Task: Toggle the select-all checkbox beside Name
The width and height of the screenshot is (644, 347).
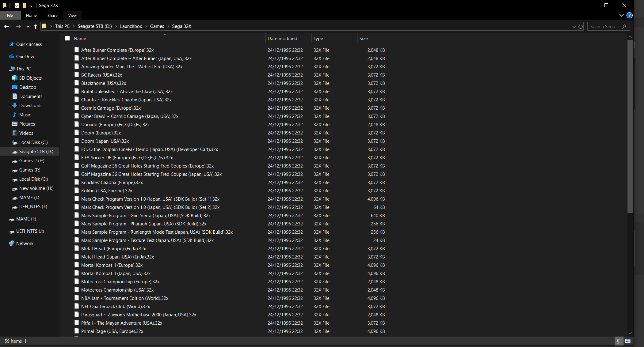Action: click(67, 39)
